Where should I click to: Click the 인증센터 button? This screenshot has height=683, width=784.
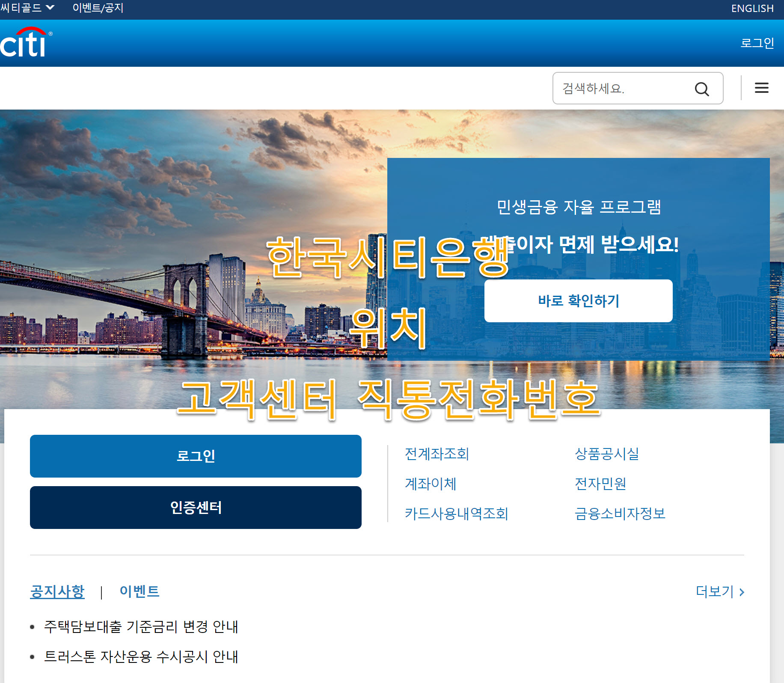pyautogui.click(x=195, y=508)
